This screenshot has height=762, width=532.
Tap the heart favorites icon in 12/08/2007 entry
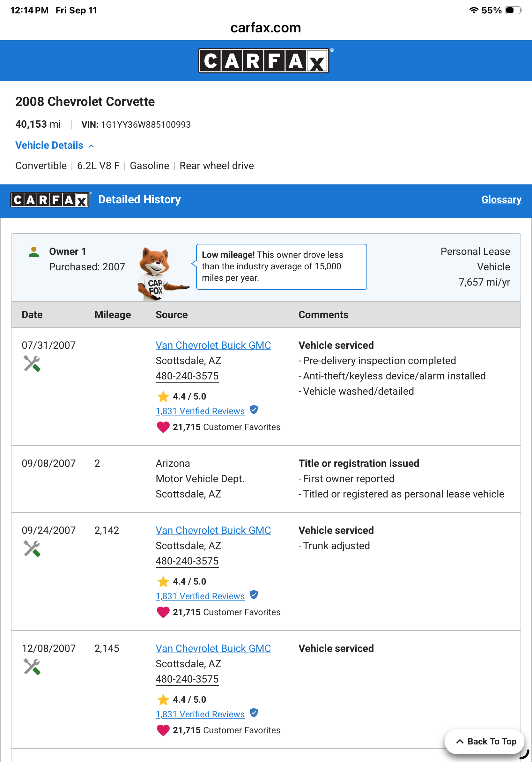pyautogui.click(x=163, y=730)
